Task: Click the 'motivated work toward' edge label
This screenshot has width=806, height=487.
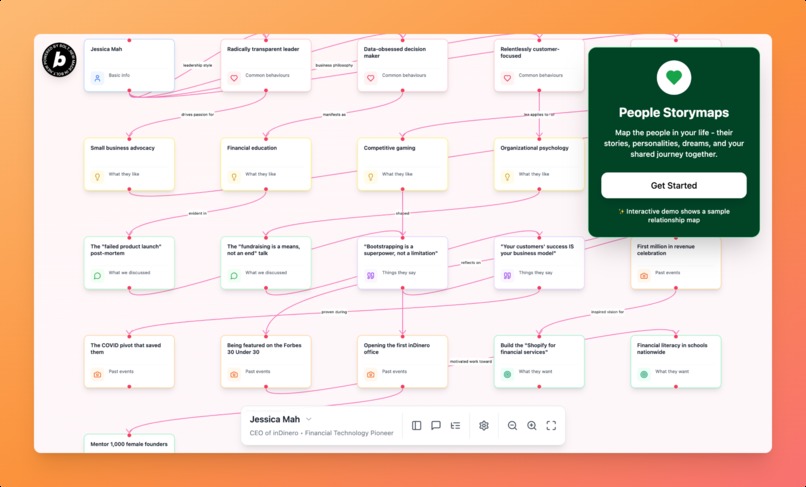Action: click(x=471, y=362)
